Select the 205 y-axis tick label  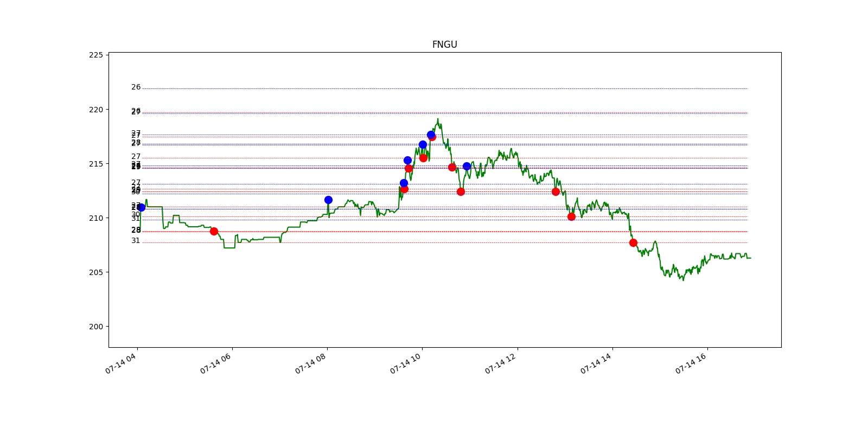point(96,272)
